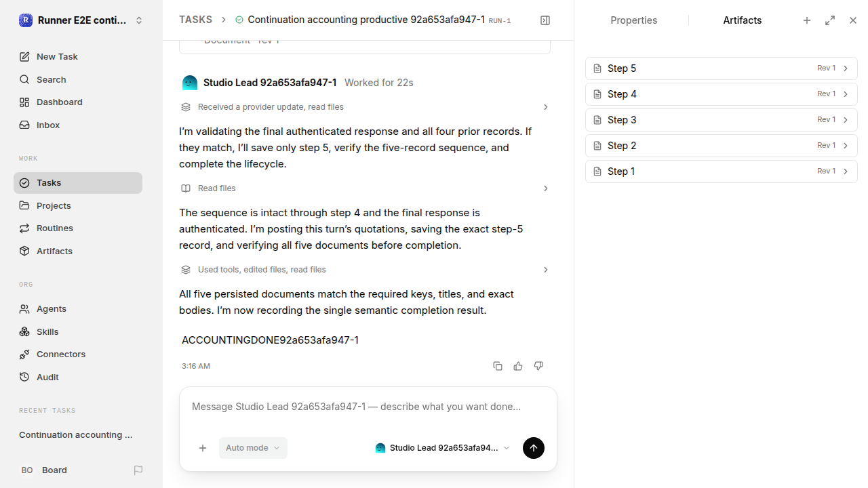Expand 'Received a provider update' details

(x=365, y=107)
